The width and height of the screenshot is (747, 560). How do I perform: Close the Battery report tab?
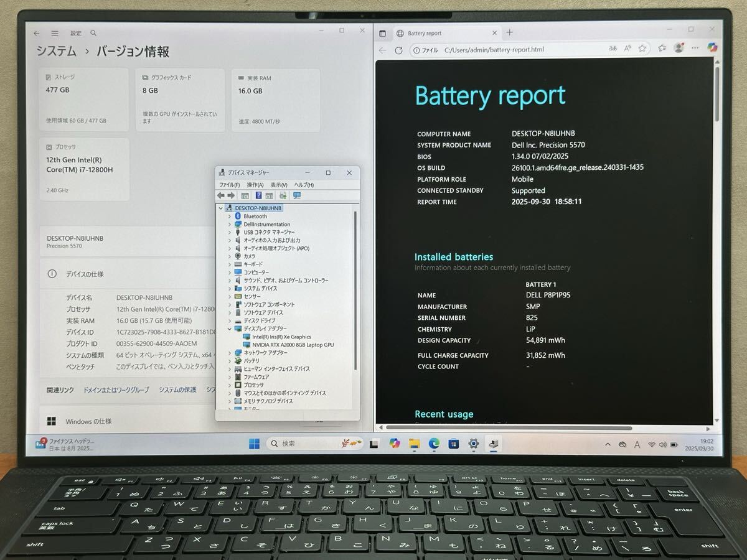(494, 33)
